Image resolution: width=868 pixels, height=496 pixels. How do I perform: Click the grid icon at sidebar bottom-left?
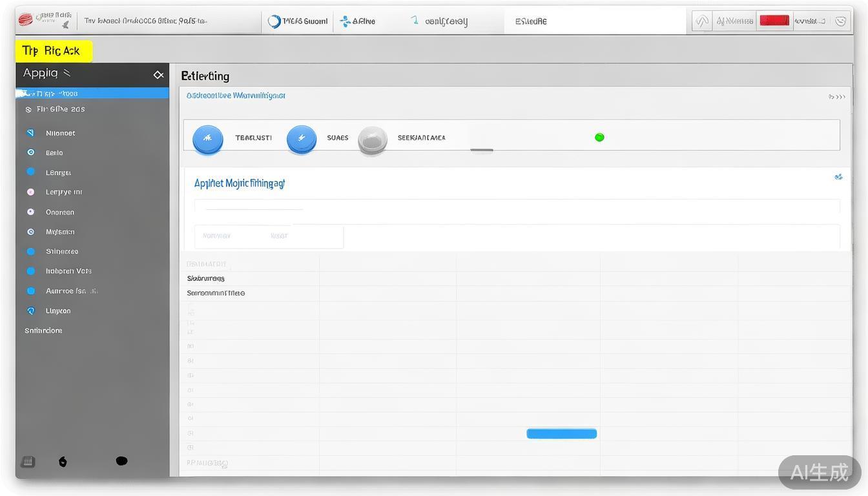(28, 462)
